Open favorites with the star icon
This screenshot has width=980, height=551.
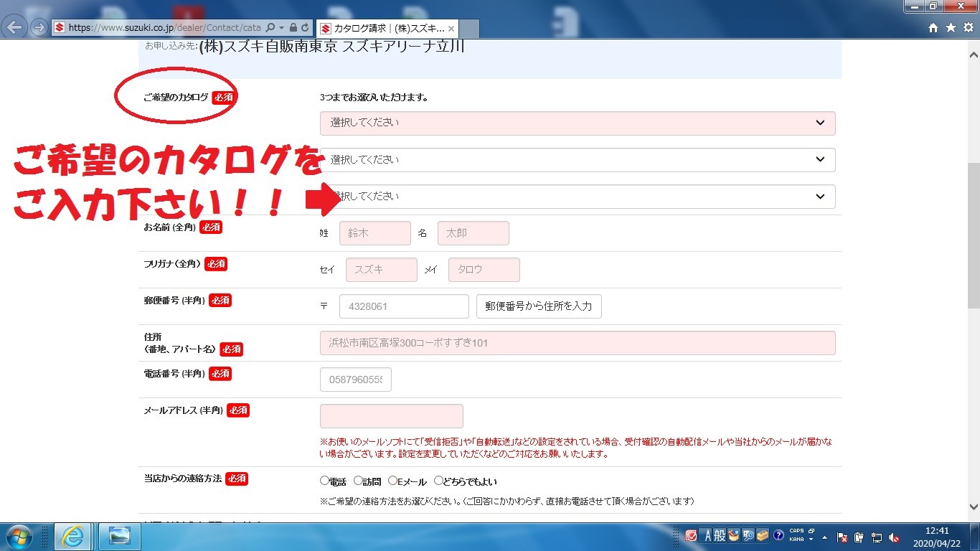(951, 28)
